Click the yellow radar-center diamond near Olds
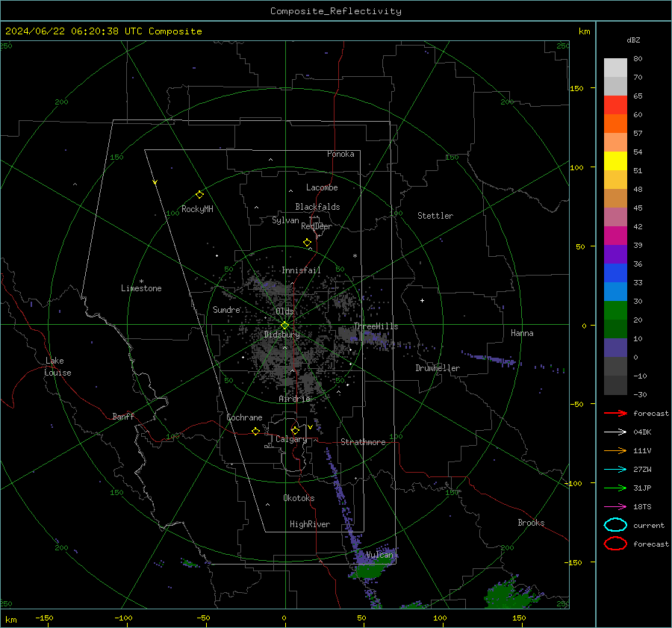Screen dimensions: 672x628 coord(284,326)
